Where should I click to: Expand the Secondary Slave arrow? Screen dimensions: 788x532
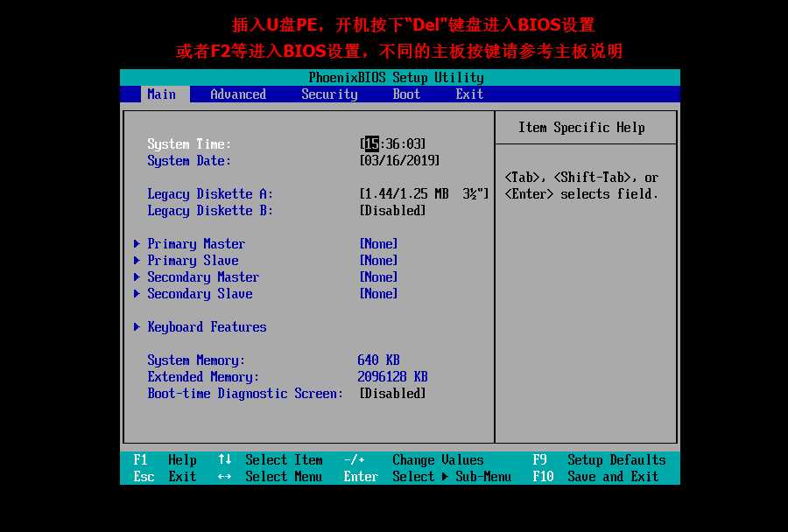coord(137,293)
